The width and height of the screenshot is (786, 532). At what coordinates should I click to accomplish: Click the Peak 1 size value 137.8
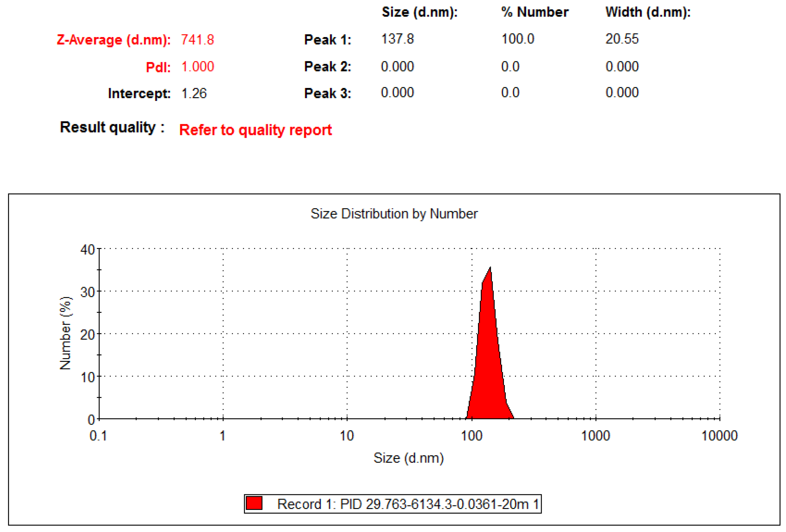click(397, 39)
